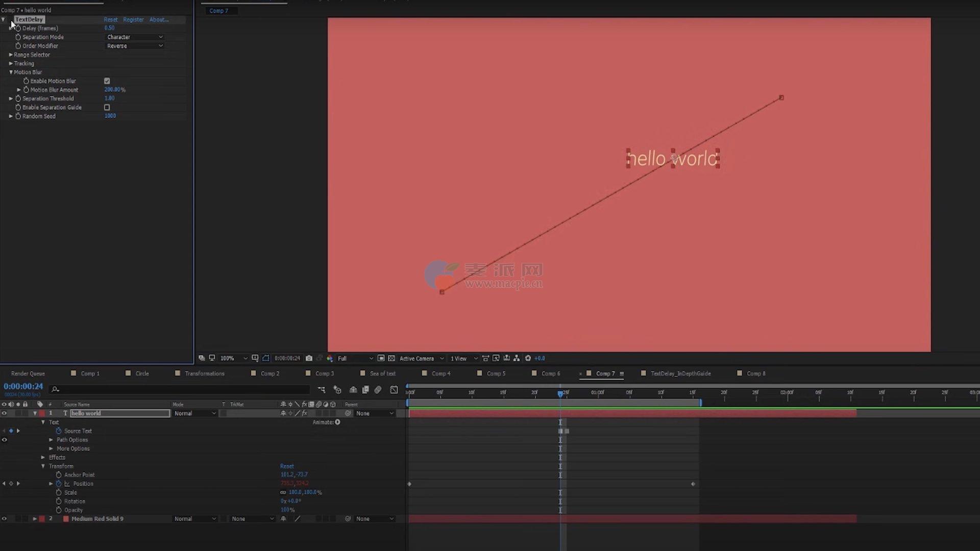
Task: Switch to the Comp 8 tab
Action: click(756, 373)
